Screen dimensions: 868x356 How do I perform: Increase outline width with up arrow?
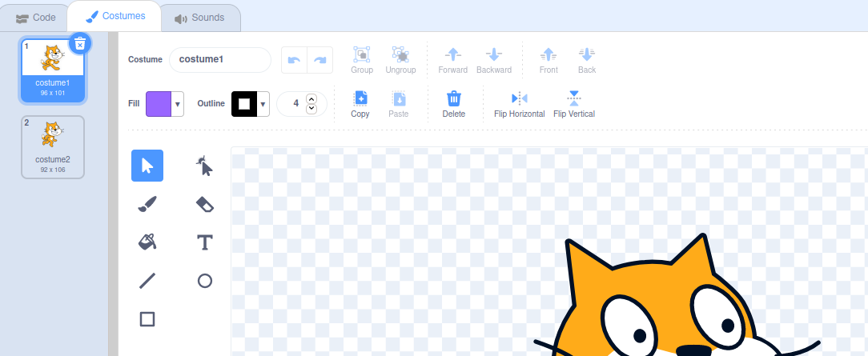(311, 99)
